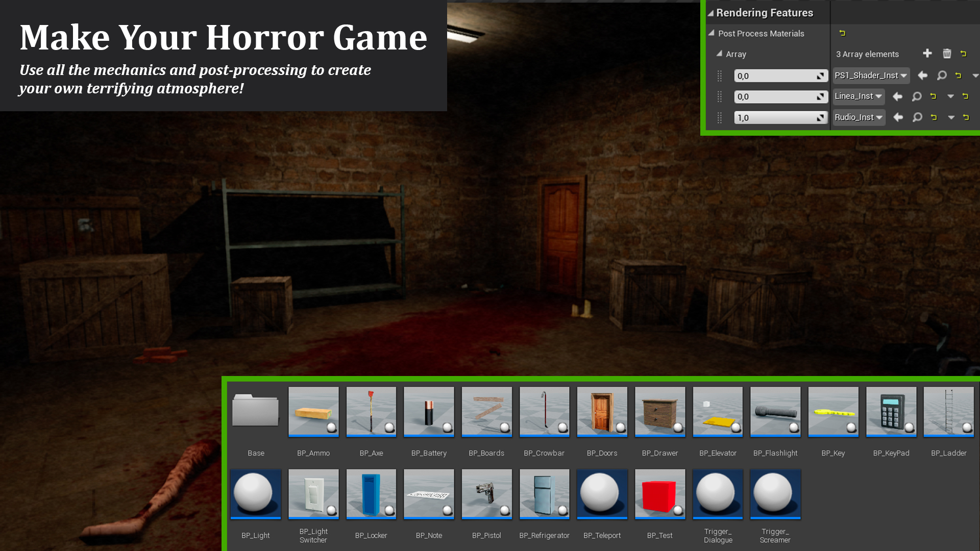Screen dimensions: 980x551
Task: Reset Rudio_Inst material value to default
Action: pyautogui.click(x=934, y=117)
